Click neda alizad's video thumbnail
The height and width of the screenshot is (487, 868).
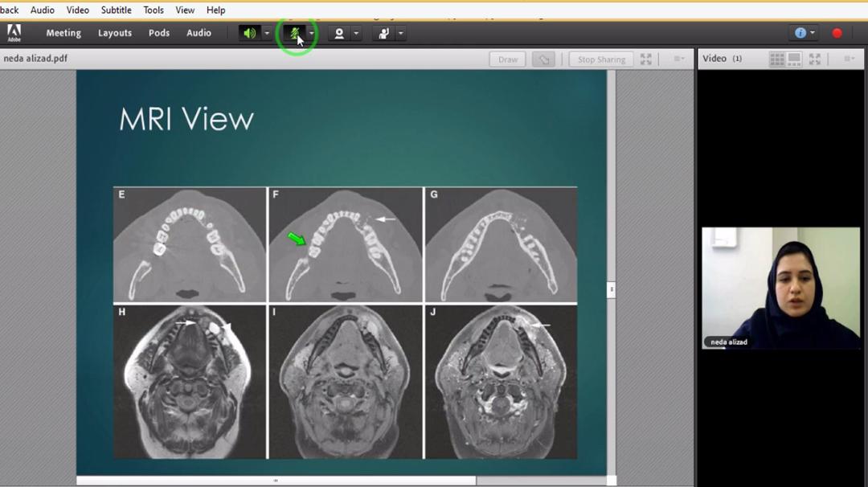click(x=780, y=288)
